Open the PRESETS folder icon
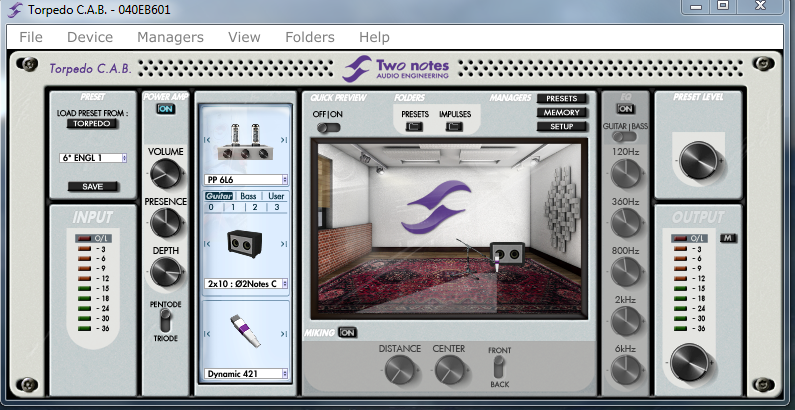This screenshot has height=410, width=795. pos(414,127)
